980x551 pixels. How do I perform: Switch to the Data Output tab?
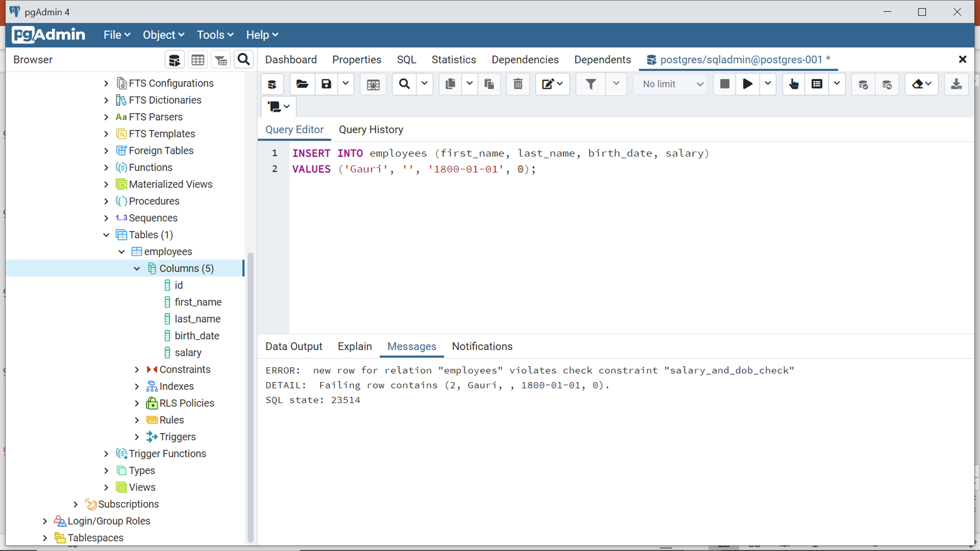point(294,347)
